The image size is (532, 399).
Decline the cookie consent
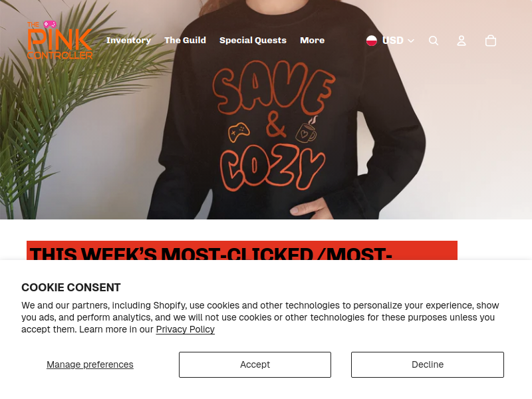tap(428, 364)
